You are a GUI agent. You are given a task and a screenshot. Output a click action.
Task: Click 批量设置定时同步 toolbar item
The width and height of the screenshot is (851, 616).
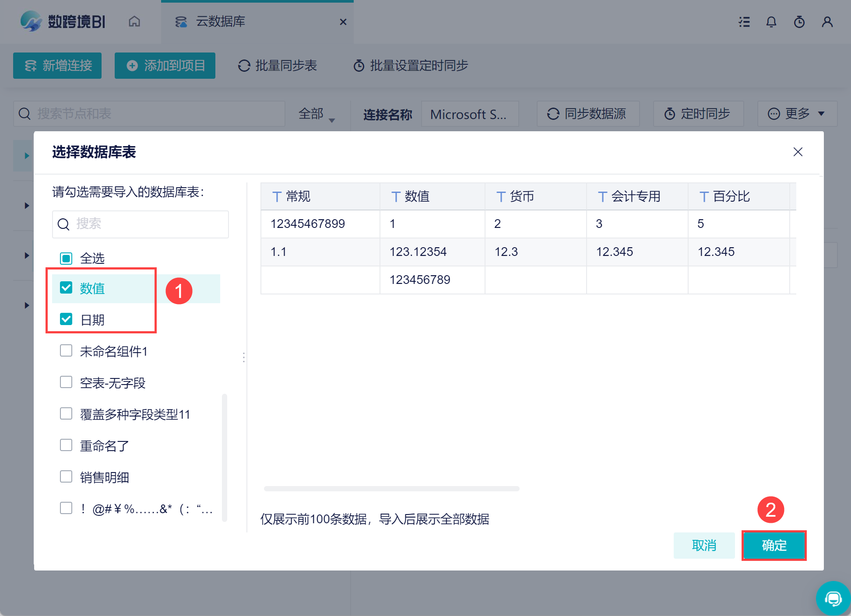pyautogui.click(x=411, y=66)
